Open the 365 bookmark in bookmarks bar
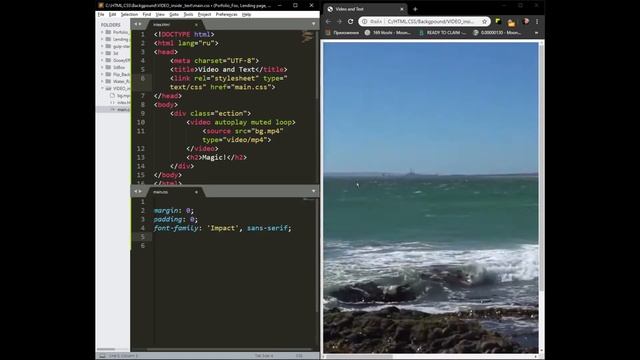Image resolution: width=640 pixels, height=360 pixels. (388, 33)
